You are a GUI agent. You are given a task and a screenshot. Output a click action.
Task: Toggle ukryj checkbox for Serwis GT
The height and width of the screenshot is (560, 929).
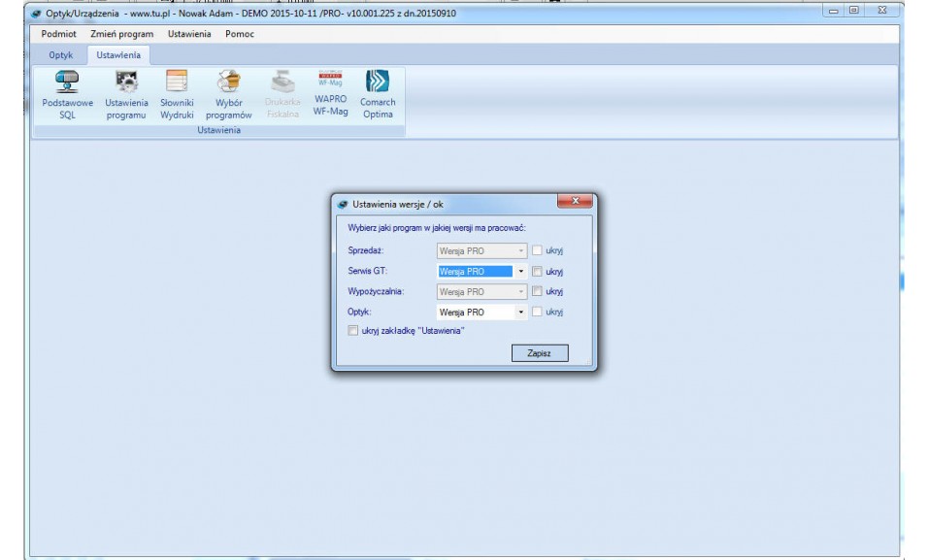(537, 272)
